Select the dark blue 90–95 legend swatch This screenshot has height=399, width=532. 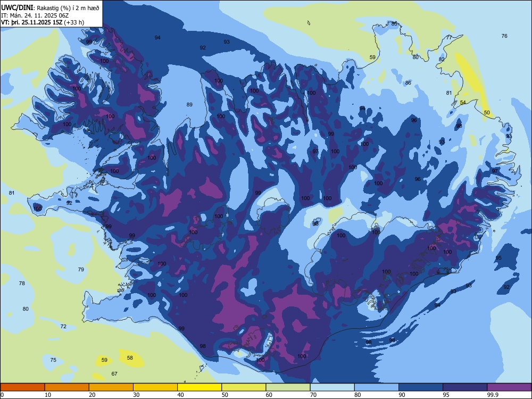coord(421,387)
